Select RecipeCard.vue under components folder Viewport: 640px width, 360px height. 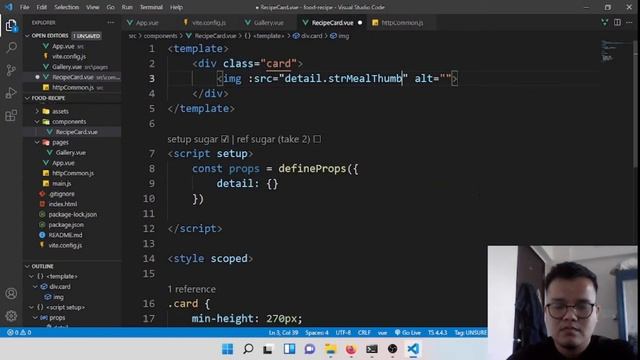(76, 132)
